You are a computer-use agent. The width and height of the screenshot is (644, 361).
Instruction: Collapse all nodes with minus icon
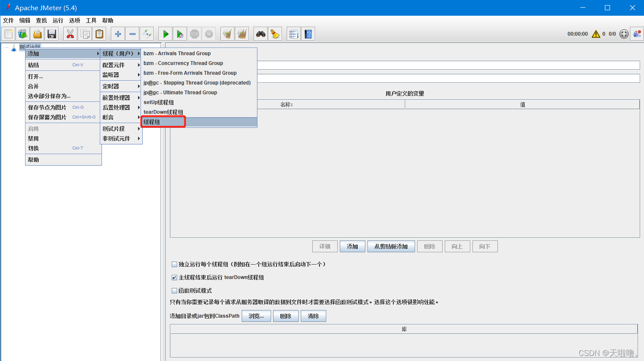click(x=133, y=34)
